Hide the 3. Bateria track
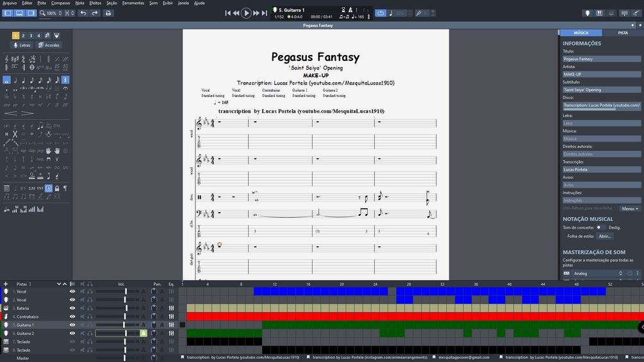 tap(72, 308)
